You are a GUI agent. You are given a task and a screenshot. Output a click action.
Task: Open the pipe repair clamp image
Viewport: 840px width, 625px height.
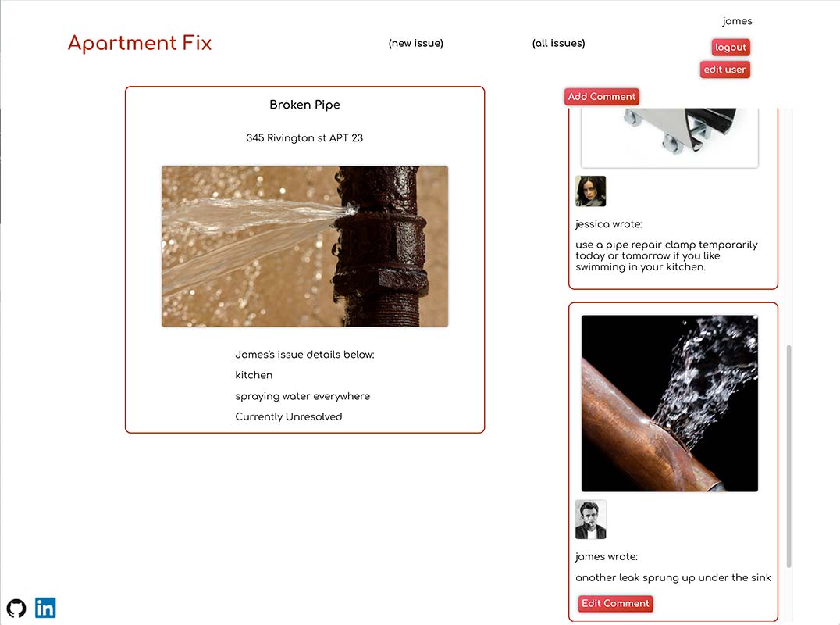click(670, 137)
